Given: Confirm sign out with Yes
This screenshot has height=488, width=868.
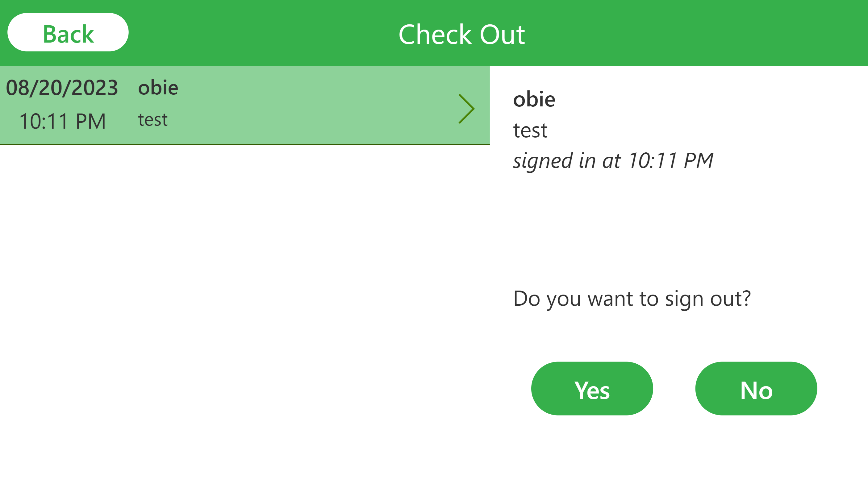Looking at the screenshot, I should coord(592,389).
